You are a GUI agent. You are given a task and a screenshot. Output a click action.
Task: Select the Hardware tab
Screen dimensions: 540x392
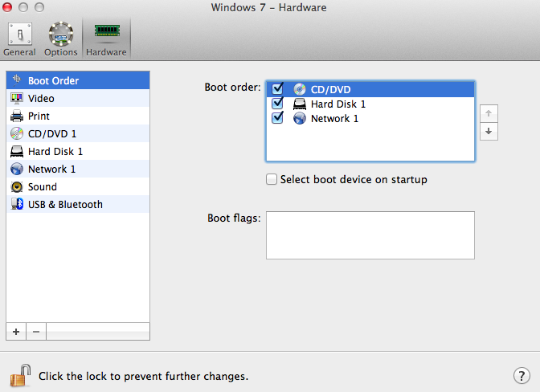[106, 39]
